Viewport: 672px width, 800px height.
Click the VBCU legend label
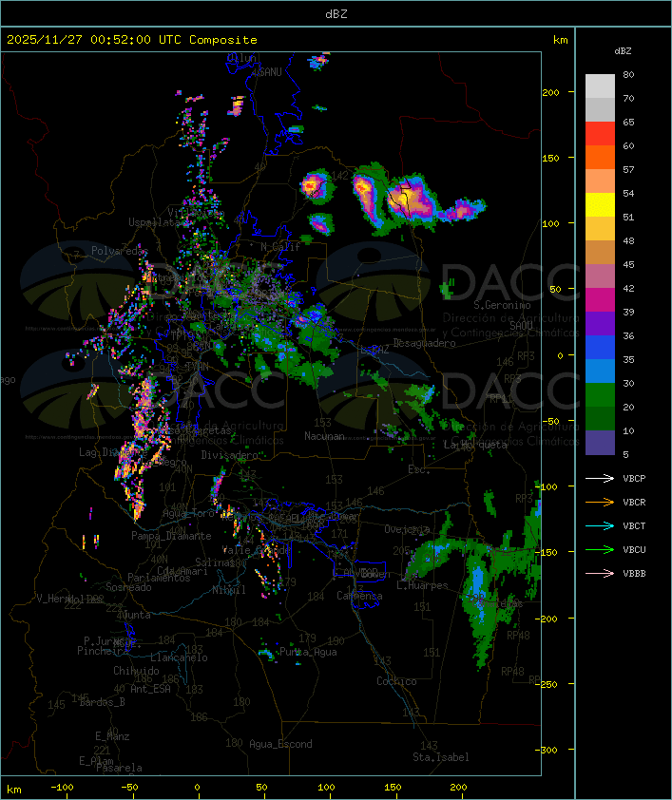(x=634, y=550)
